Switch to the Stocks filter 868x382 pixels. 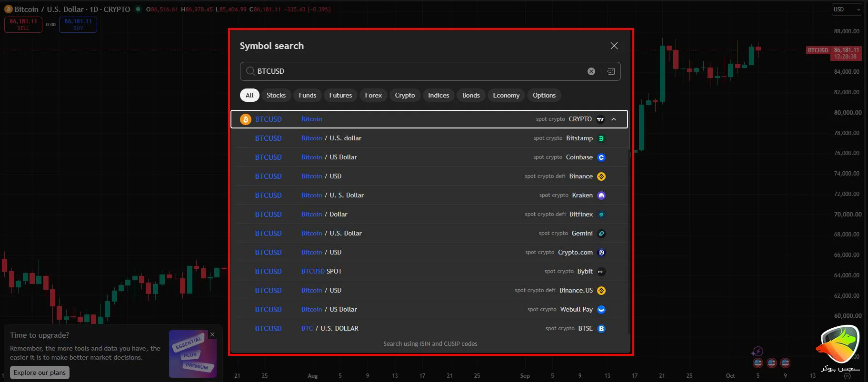click(276, 95)
